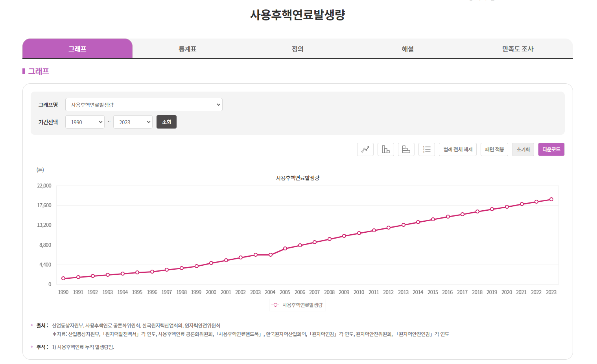
Task: Click the 1990 data point on chart
Action: [x=63, y=278]
